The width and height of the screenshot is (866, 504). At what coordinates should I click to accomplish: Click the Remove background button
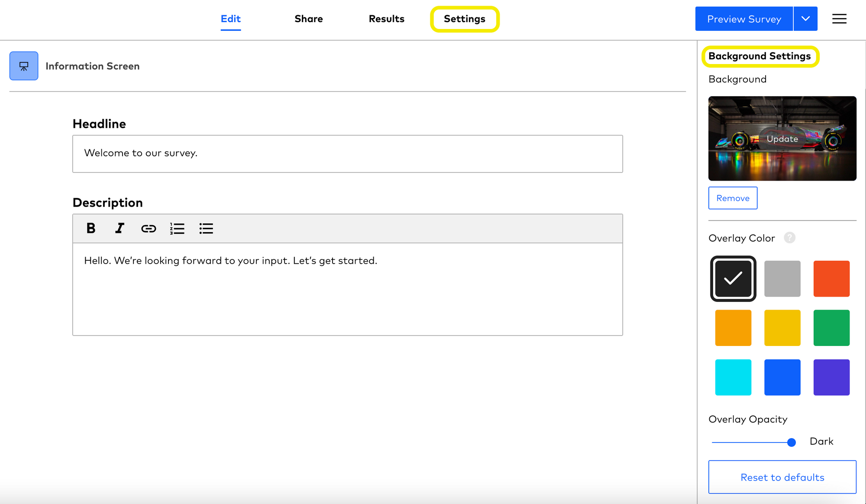733,198
